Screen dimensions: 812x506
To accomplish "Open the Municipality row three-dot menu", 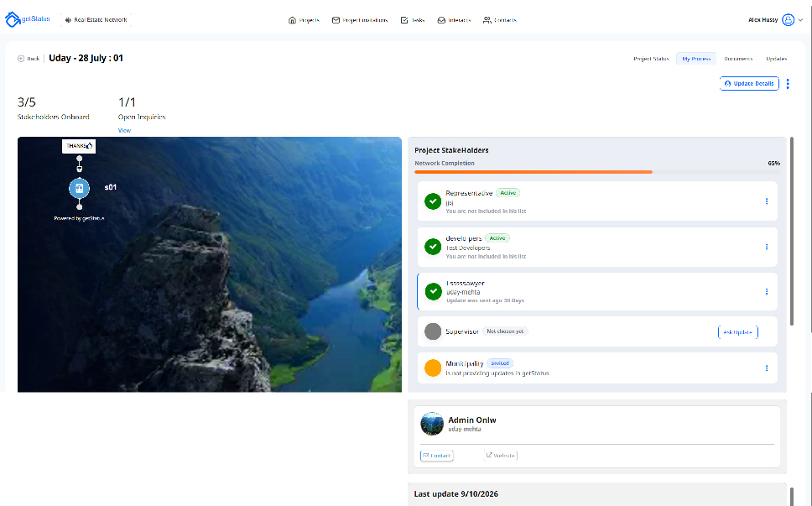I will (767, 368).
